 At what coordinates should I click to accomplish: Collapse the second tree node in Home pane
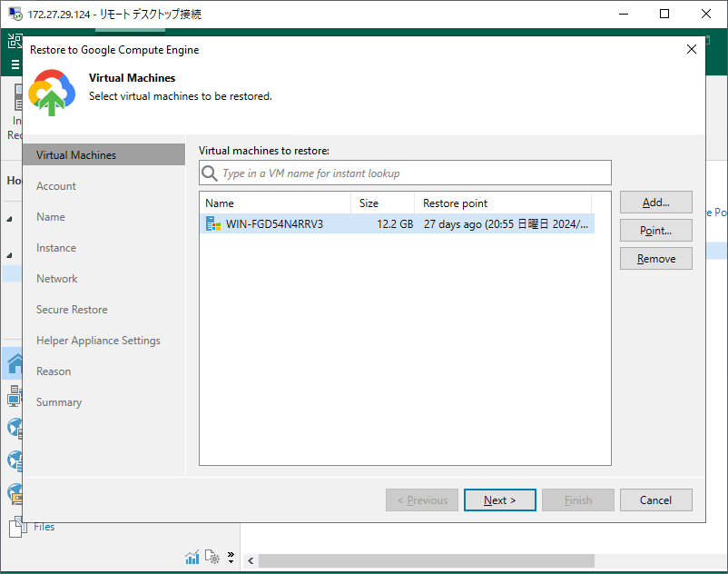[9, 255]
